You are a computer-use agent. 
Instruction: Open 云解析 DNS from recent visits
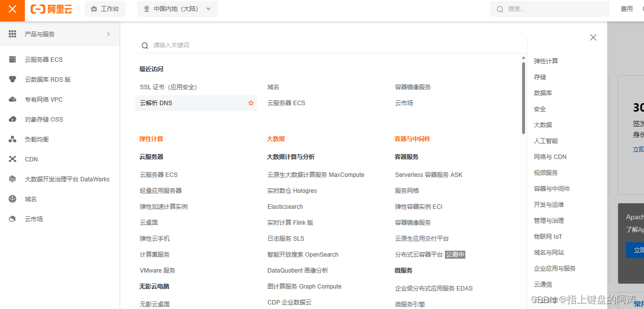[156, 103]
